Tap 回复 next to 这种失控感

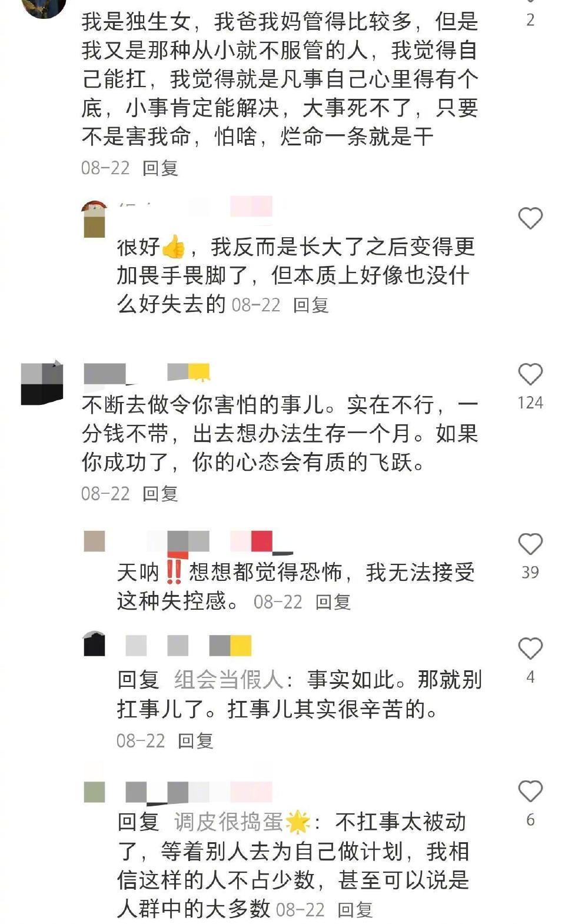click(333, 601)
